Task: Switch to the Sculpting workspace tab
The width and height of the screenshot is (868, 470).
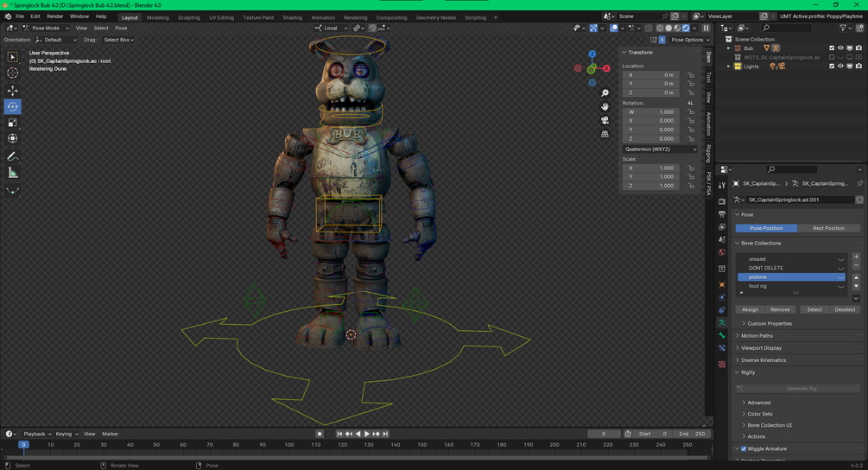Action: [x=189, y=18]
